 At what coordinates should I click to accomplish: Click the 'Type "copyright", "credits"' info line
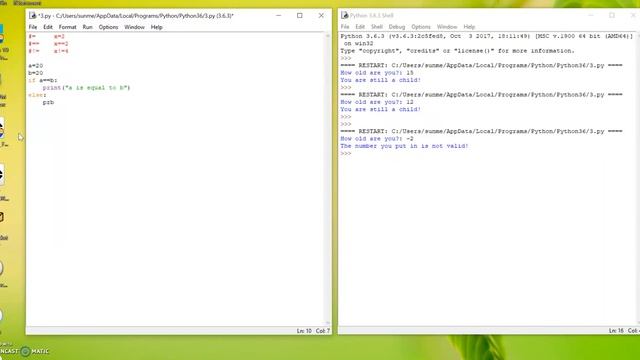(x=457, y=51)
